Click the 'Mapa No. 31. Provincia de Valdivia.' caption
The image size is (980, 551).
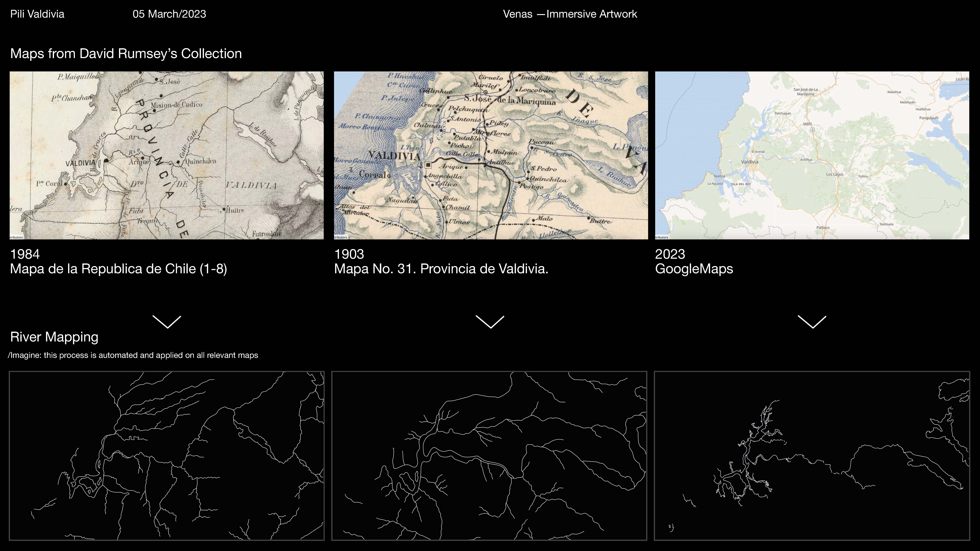pos(441,269)
